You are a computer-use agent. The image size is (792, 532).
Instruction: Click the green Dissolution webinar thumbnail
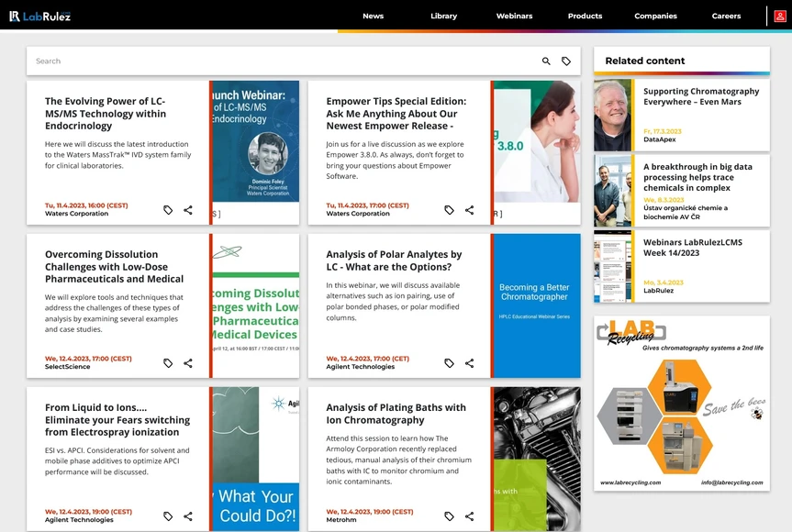click(255, 305)
